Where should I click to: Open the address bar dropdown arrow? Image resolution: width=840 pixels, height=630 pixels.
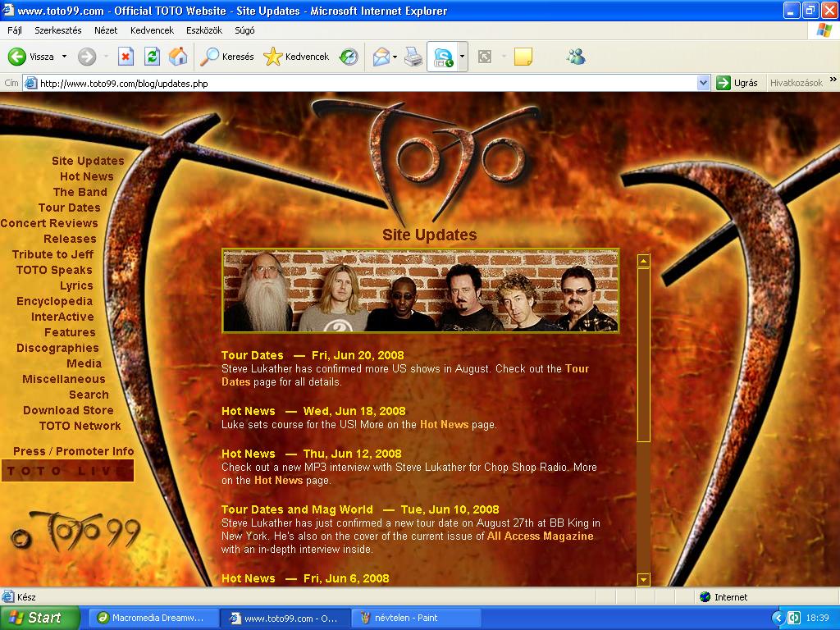[x=703, y=83]
